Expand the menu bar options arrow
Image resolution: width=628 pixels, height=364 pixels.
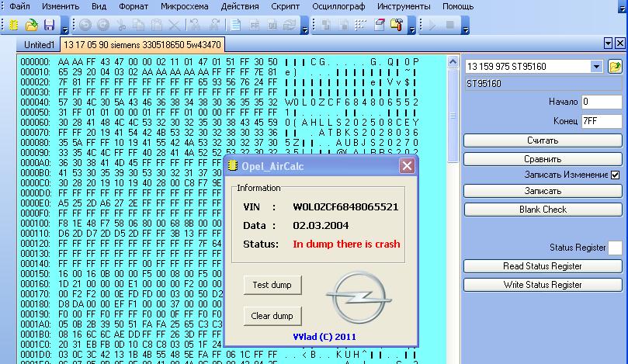tap(622, 8)
